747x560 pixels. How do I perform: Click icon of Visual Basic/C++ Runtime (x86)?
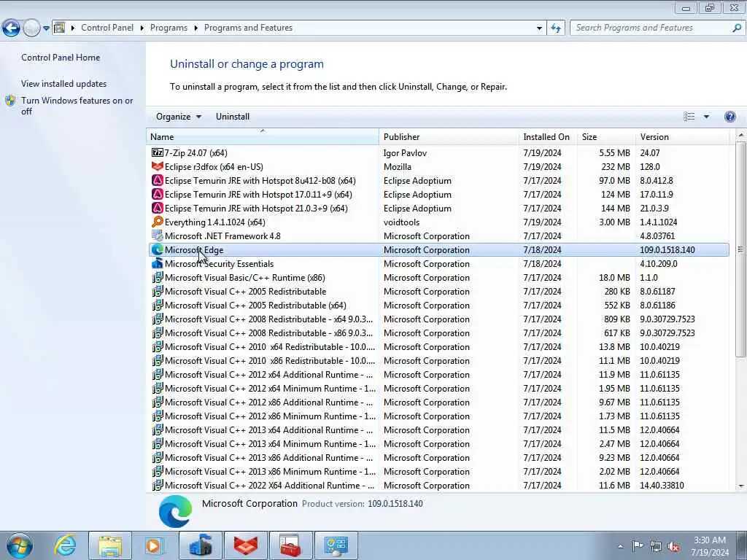pos(158,277)
